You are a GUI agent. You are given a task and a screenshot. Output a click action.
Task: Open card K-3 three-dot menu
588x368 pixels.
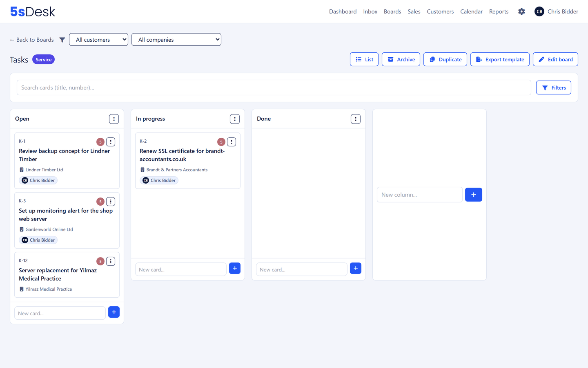[x=111, y=202]
